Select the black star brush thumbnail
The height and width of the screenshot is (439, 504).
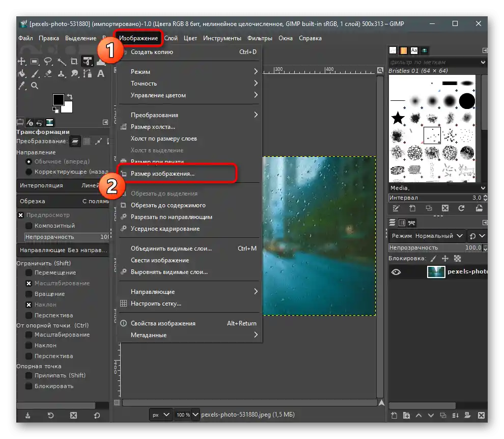click(398, 118)
